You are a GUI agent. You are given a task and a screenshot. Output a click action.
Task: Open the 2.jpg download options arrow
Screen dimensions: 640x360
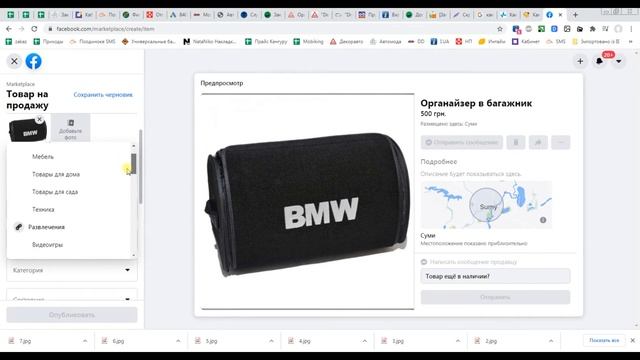click(x=551, y=341)
